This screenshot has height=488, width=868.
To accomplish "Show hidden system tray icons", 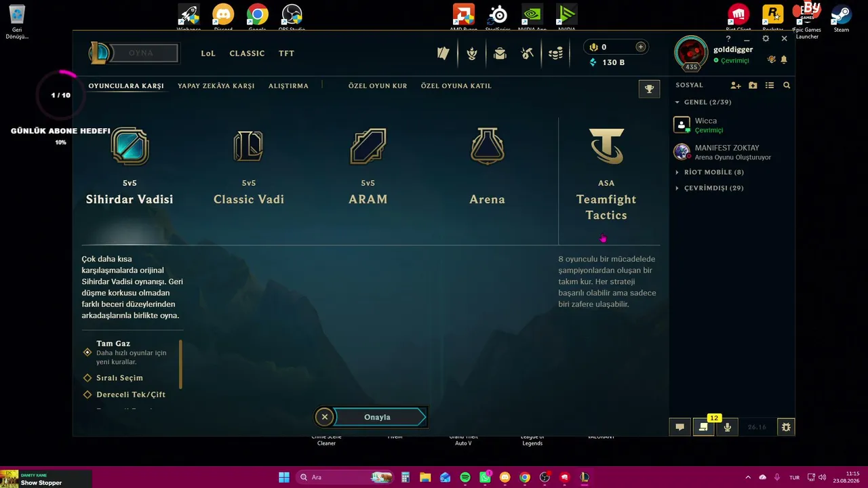I will [x=748, y=477].
